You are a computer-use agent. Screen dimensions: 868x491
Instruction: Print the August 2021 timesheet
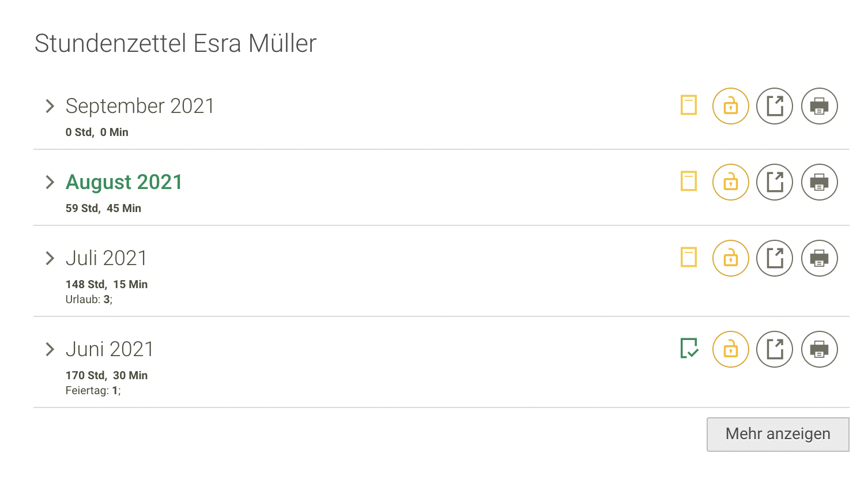[819, 182]
